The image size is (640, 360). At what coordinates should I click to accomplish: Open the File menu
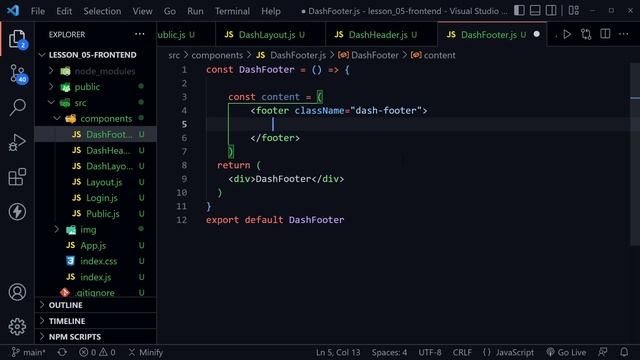[38, 11]
